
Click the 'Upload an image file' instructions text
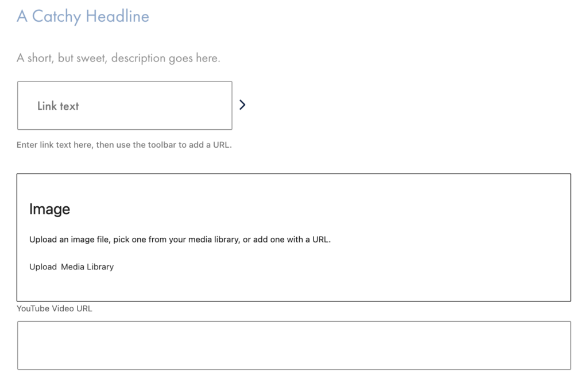tap(180, 240)
